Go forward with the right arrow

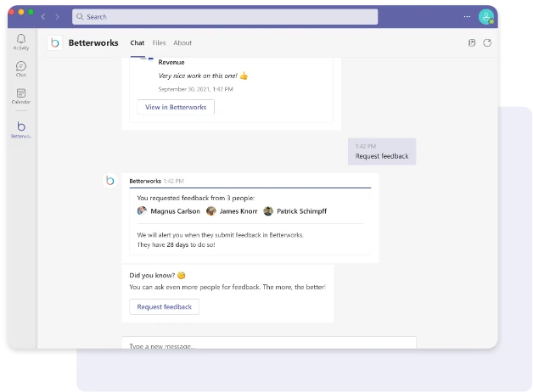[59, 16]
